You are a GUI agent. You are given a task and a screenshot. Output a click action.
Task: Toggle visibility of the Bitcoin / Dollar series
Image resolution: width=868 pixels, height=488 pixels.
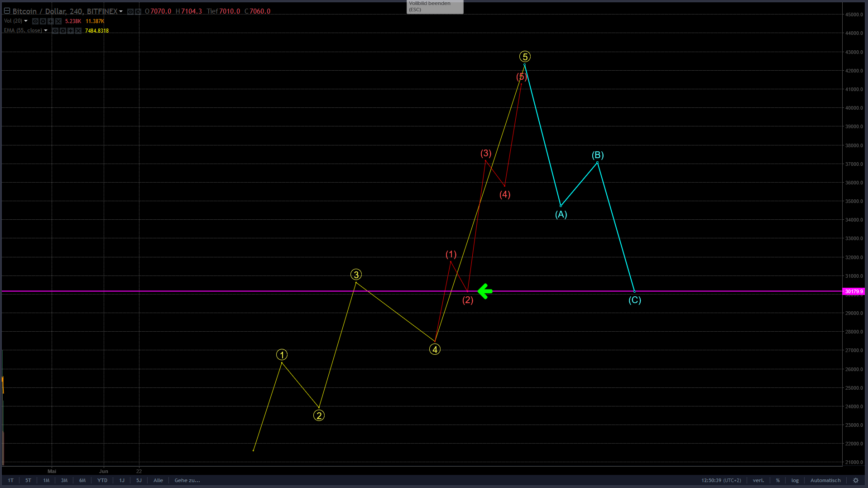(x=130, y=11)
